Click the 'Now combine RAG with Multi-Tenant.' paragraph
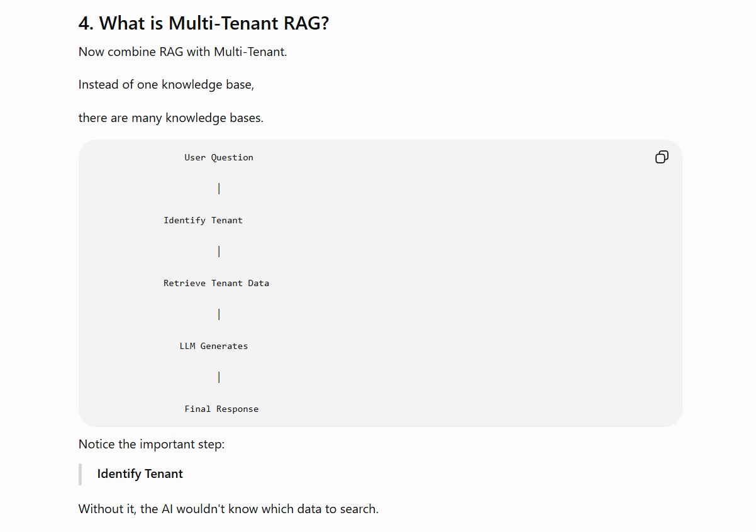 pos(182,52)
